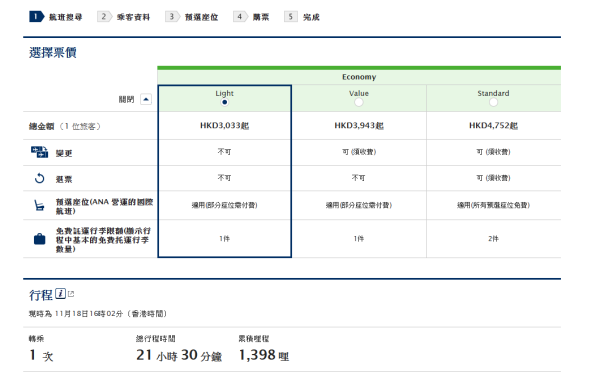Click the 2件 baggage allowance for Standard
The image size is (600, 392).
click(x=493, y=238)
